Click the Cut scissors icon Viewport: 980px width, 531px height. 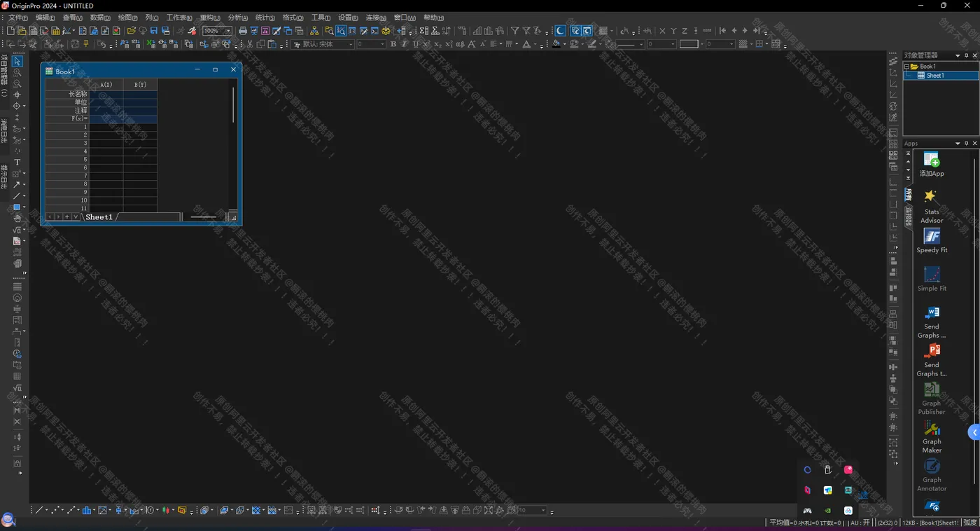click(249, 44)
